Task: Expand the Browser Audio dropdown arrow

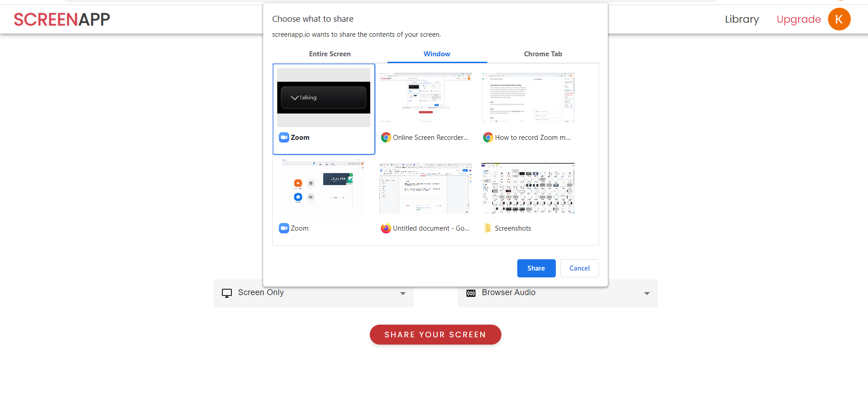Action: tap(647, 293)
